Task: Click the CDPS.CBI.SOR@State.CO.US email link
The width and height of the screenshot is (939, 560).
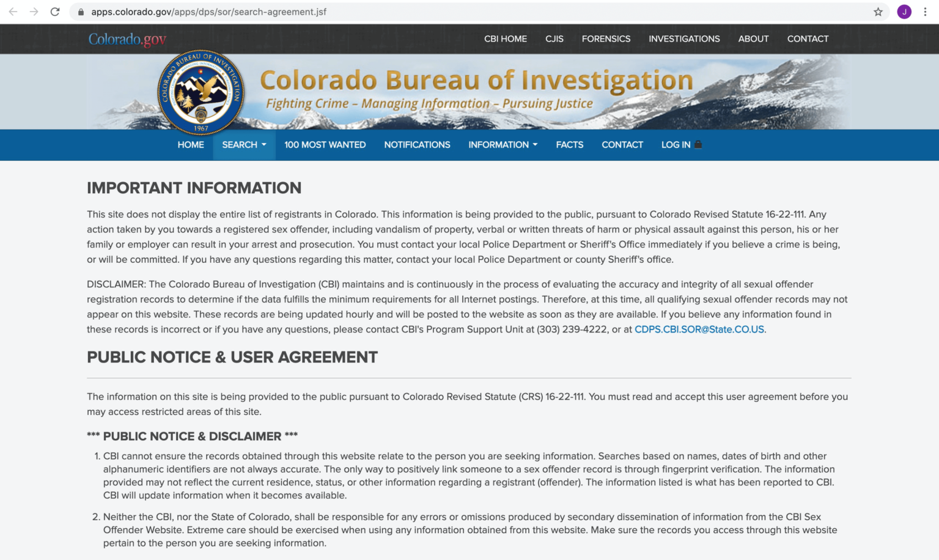Action: (x=699, y=330)
